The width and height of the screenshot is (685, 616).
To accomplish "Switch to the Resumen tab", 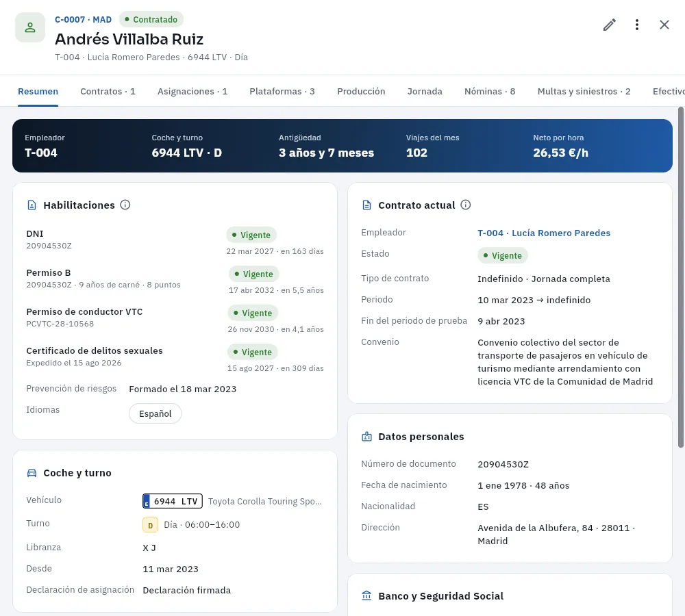I will point(38,91).
